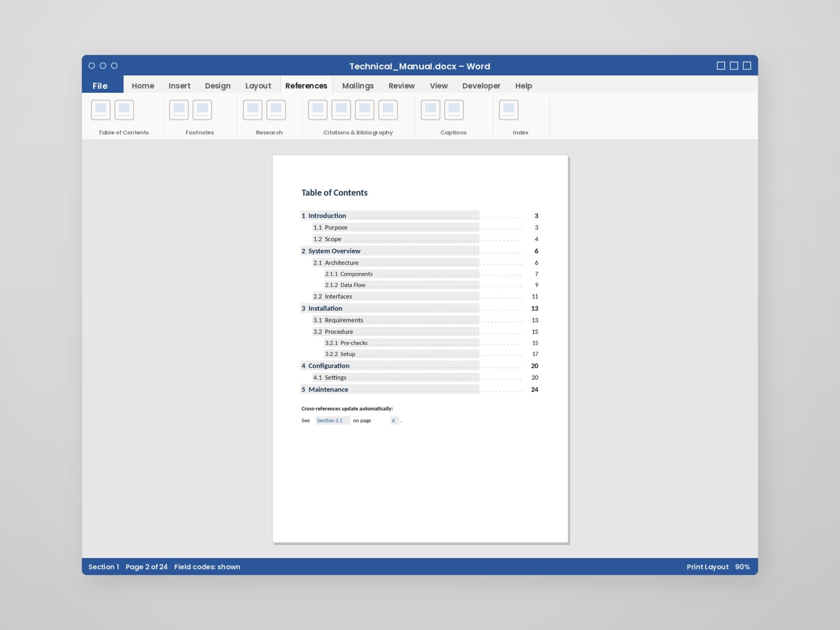The image size is (840, 630).
Task: Click the first icon in the Research group
Action: 252,110
